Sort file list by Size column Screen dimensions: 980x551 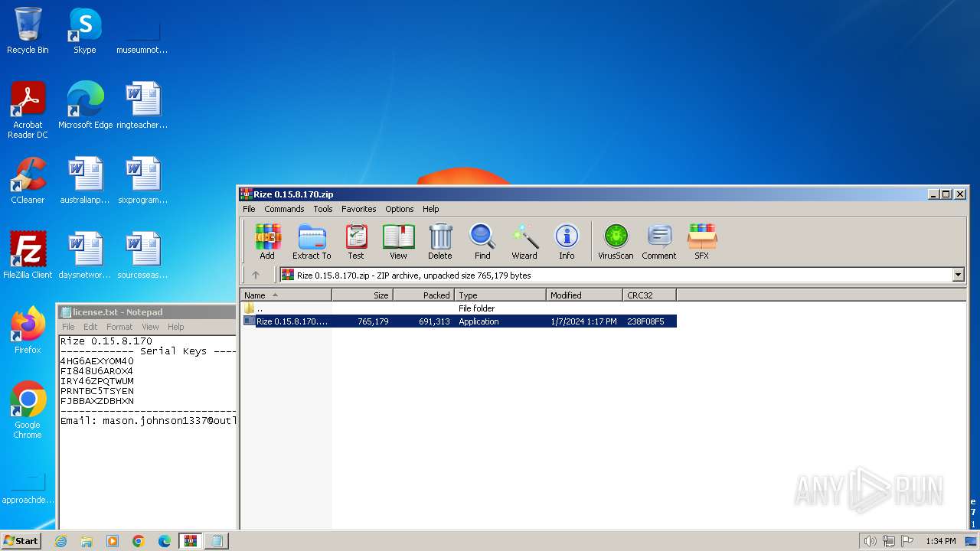[x=362, y=295]
